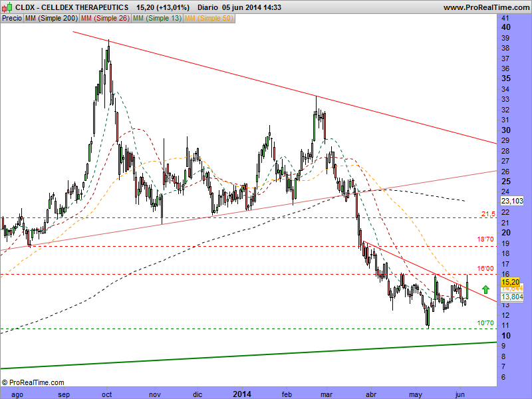This screenshot has width=532, height=399.
Task: Select the MM (Simple 200) indicator label
Action: coord(51,19)
